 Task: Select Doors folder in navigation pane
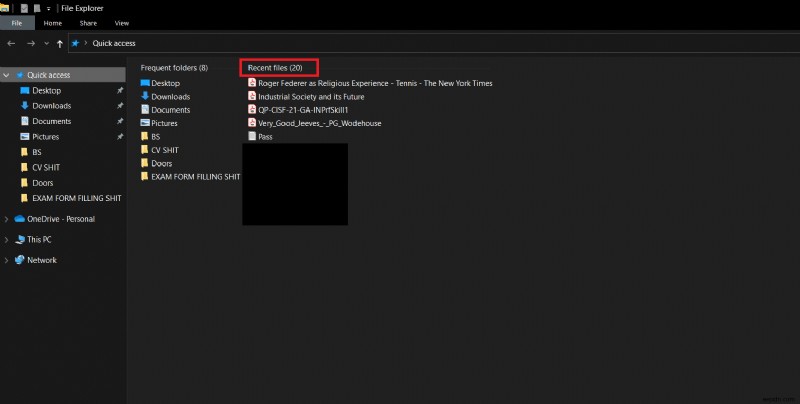(42, 182)
